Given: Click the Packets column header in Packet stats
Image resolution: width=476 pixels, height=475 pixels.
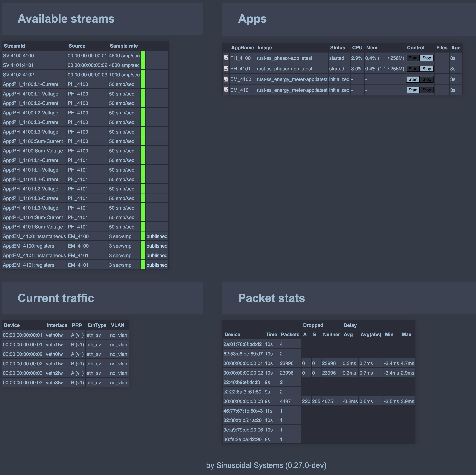Looking at the screenshot, I should (290, 334).
